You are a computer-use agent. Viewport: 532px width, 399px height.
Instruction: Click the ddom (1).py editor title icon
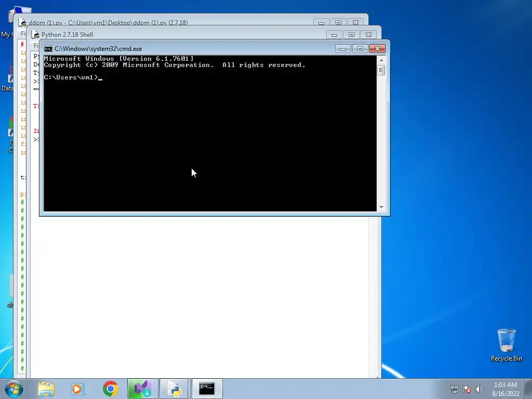point(23,22)
